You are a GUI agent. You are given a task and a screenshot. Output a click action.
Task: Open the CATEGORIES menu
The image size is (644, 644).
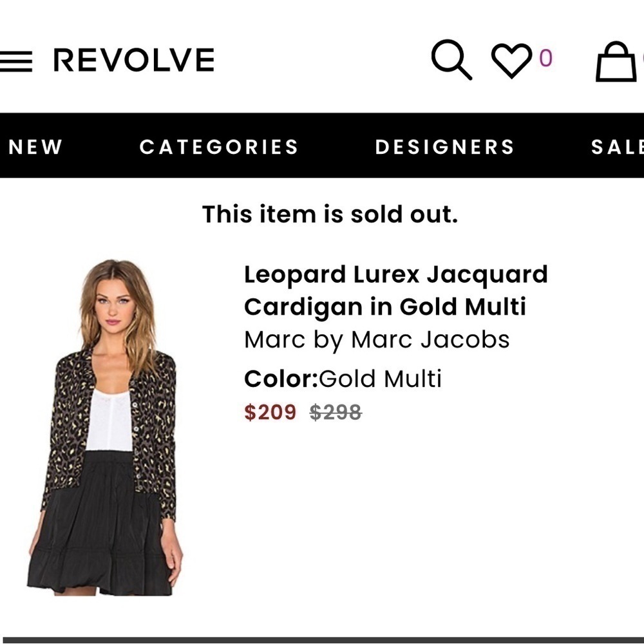pyautogui.click(x=219, y=147)
